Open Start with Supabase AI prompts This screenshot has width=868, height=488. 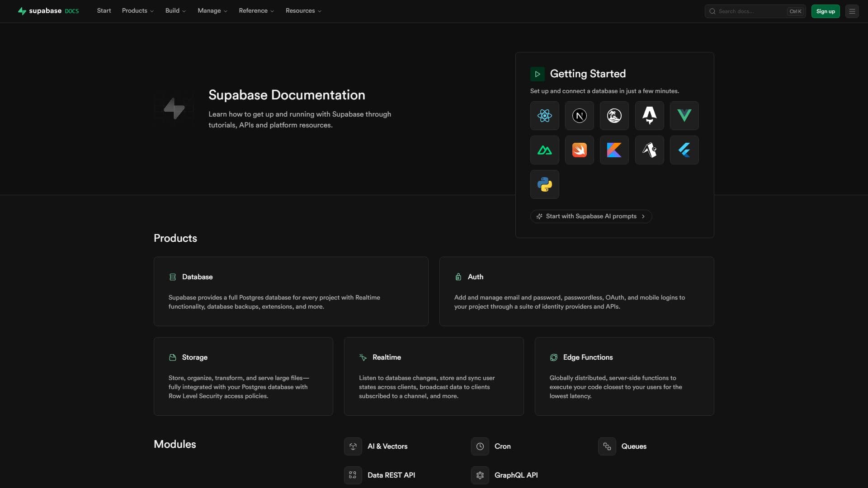591,216
